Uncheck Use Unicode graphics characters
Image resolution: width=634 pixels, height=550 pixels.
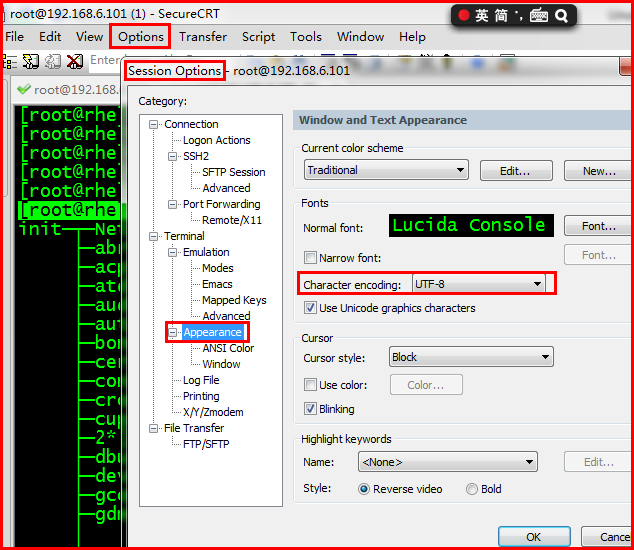click(310, 308)
